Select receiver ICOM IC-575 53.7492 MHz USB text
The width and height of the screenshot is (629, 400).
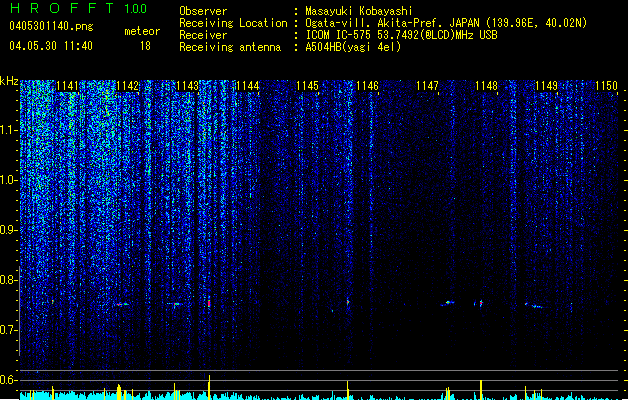point(401,35)
